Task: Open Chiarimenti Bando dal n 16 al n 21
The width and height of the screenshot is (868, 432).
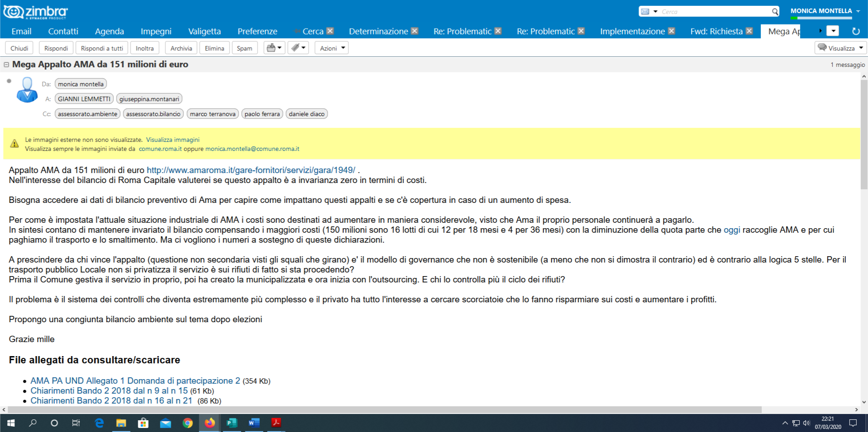Action: coord(111,400)
